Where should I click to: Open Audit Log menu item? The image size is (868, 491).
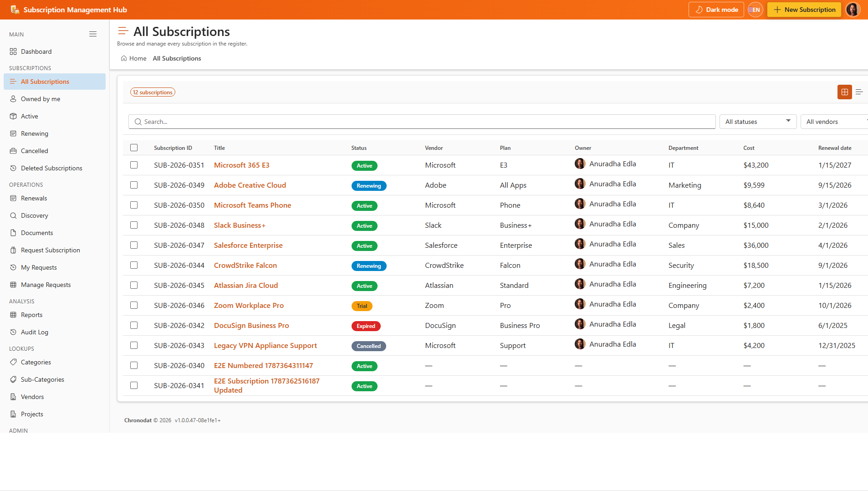(x=55, y=332)
